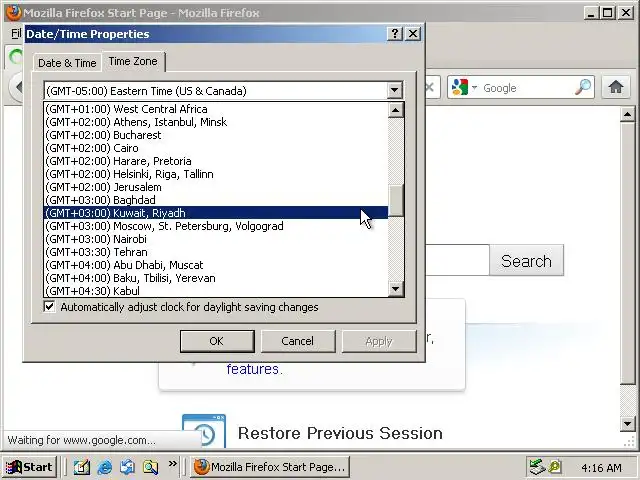This screenshot has width=640, height=480.
Task: Select Kuwait, Riyadh time zone
Action: point(216,213)
